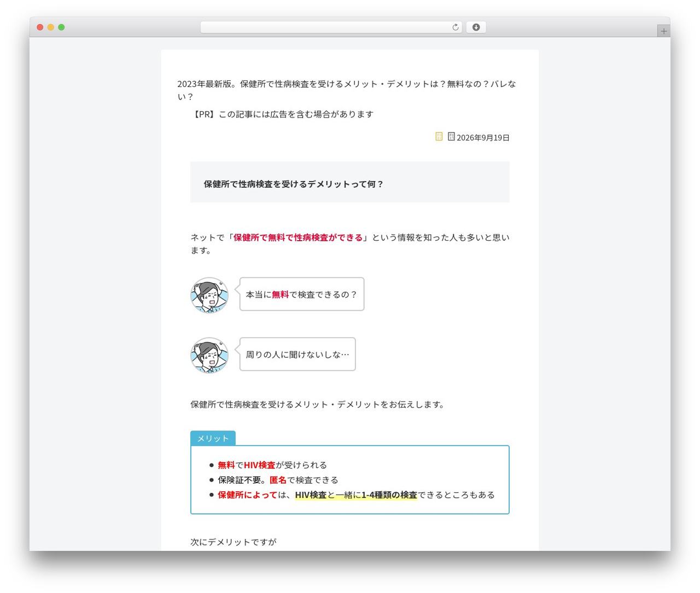Click heading 保健所で性病検査を受けるデメリットって何？
The height and width of the screenshot is (593, 700).
click(x=294, y=184)
